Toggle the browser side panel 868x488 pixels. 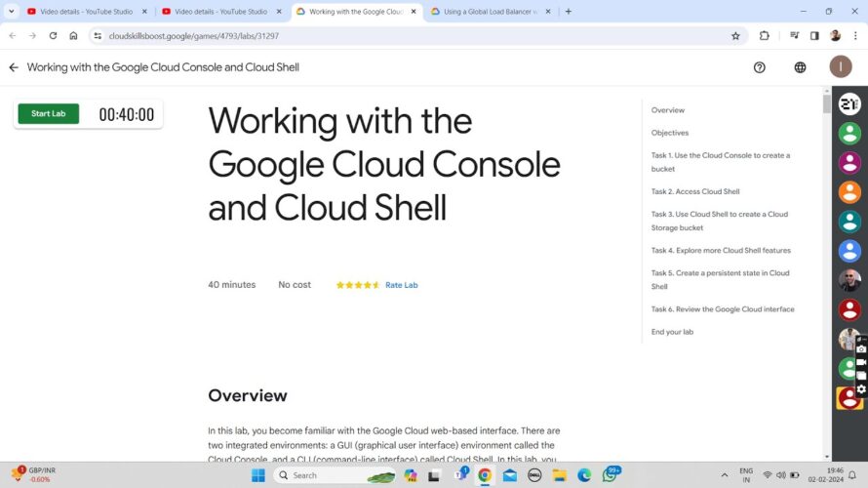814,36
